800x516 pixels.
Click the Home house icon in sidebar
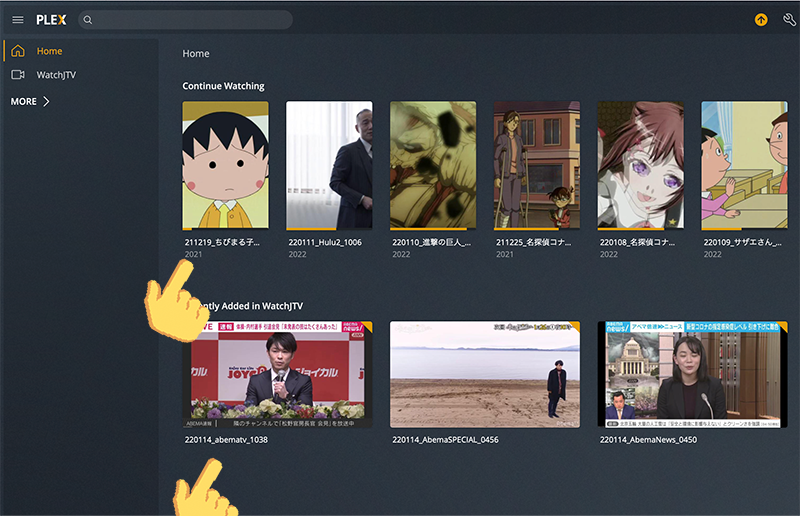click(x=17, y=51)
